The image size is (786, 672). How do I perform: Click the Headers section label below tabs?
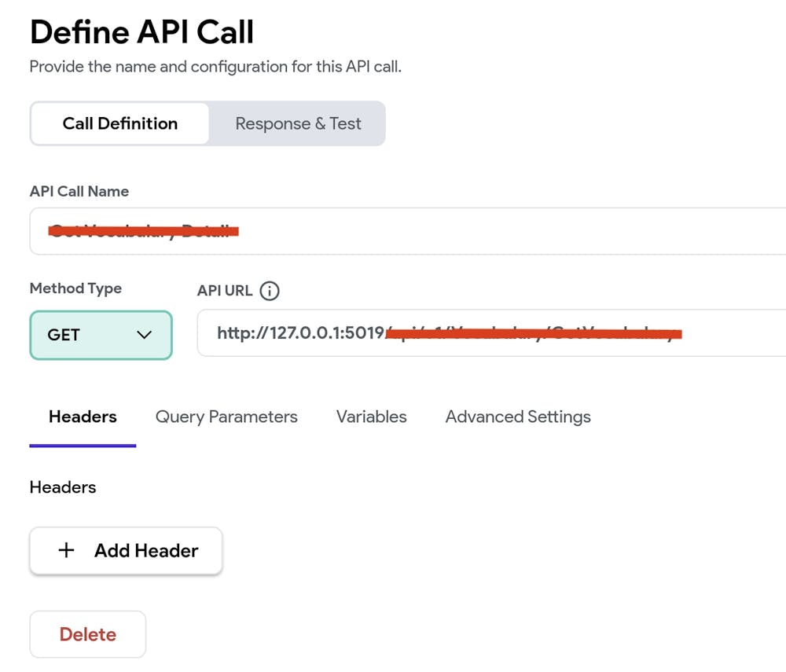(x=63, y=487)
